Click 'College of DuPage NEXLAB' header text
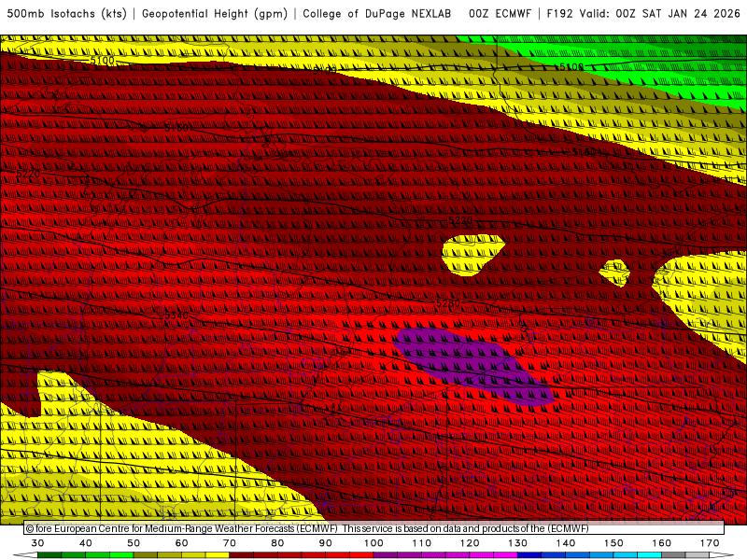The image size is (747, 560). pyautogui.click(x=377, y=14)
